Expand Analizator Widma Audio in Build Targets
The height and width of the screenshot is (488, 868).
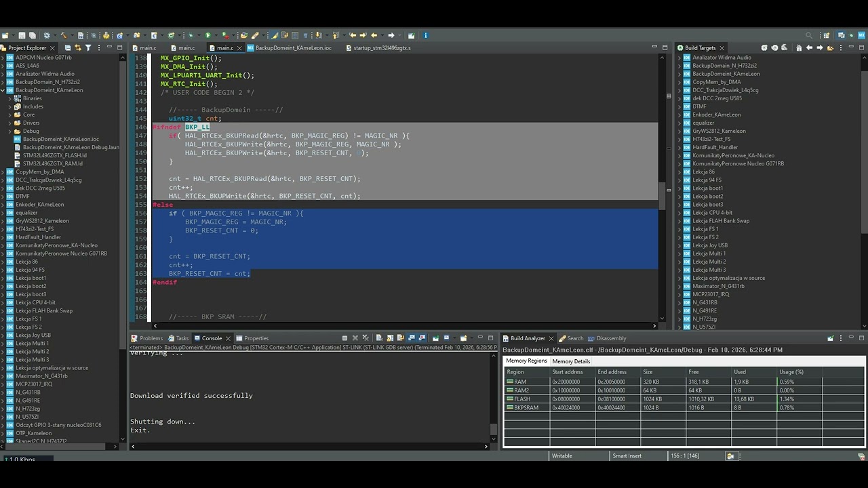[679, 58]
